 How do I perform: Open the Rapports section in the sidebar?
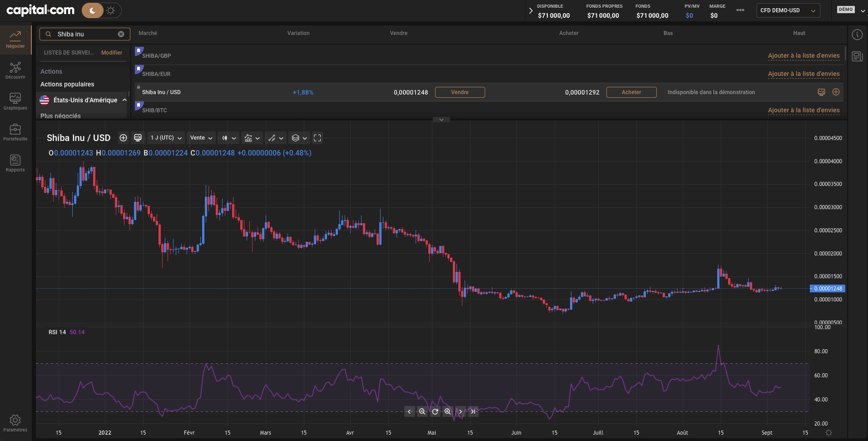click(15, 163)
